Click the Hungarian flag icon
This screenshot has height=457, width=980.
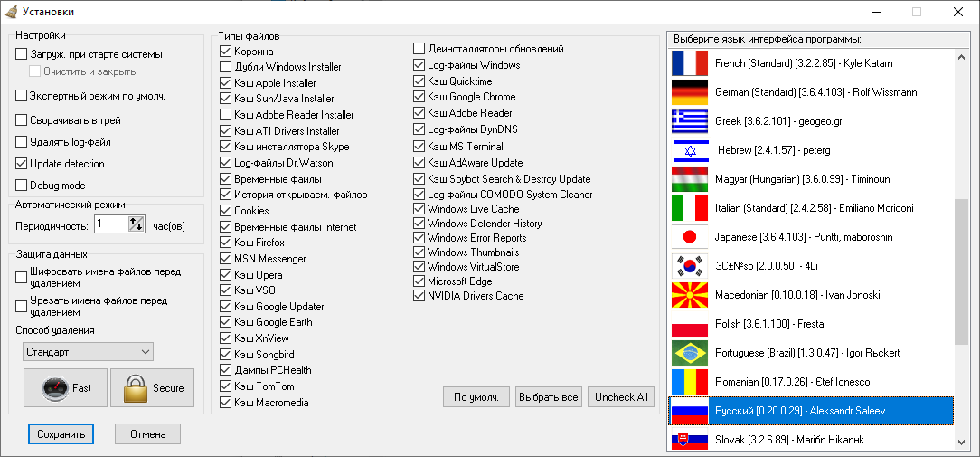pyautogui.click(x=690, y=179)
